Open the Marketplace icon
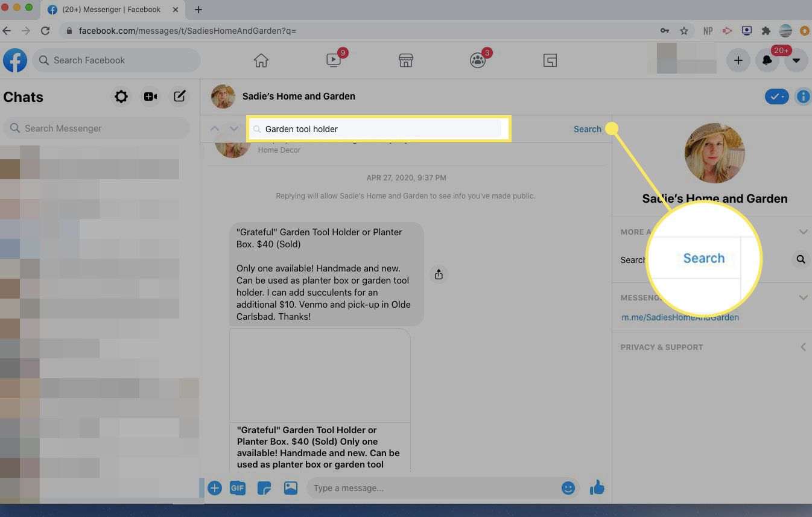The image size is (812, 517). (405, 60)
